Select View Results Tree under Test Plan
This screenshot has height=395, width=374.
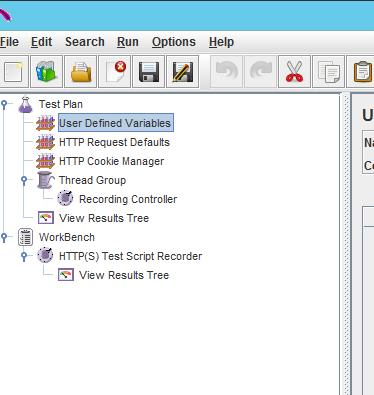click(104, 218)
